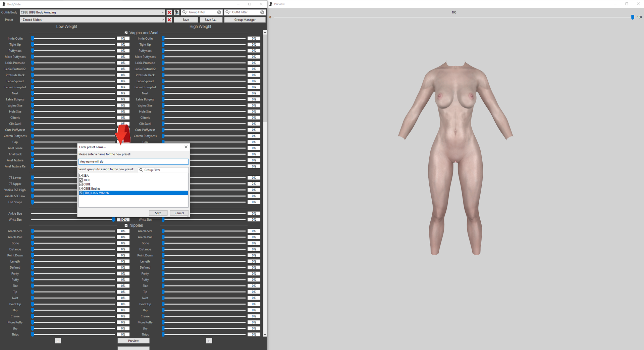Open the Outfit/Body dropdown list

pos(163,12)
